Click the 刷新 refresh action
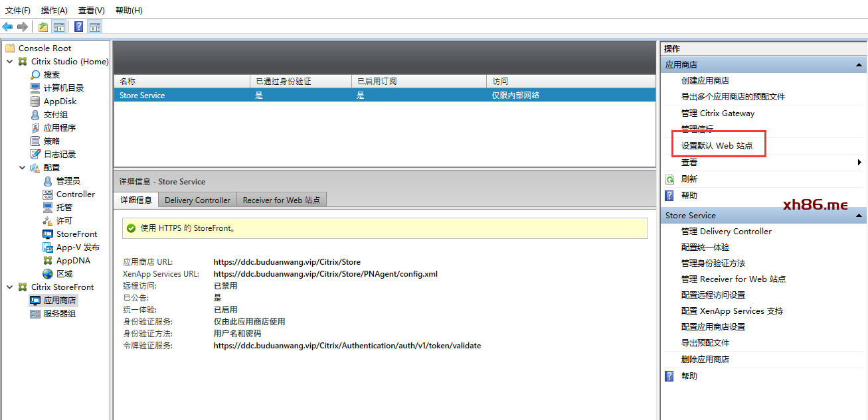 tap(689, 179)
